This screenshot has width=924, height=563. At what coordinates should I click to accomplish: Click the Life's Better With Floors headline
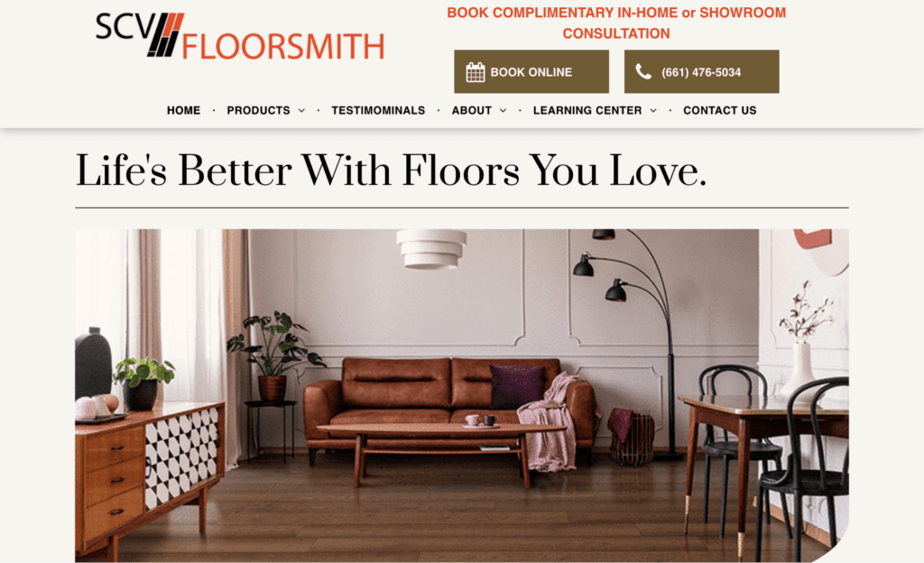click(x=392, y=171)
